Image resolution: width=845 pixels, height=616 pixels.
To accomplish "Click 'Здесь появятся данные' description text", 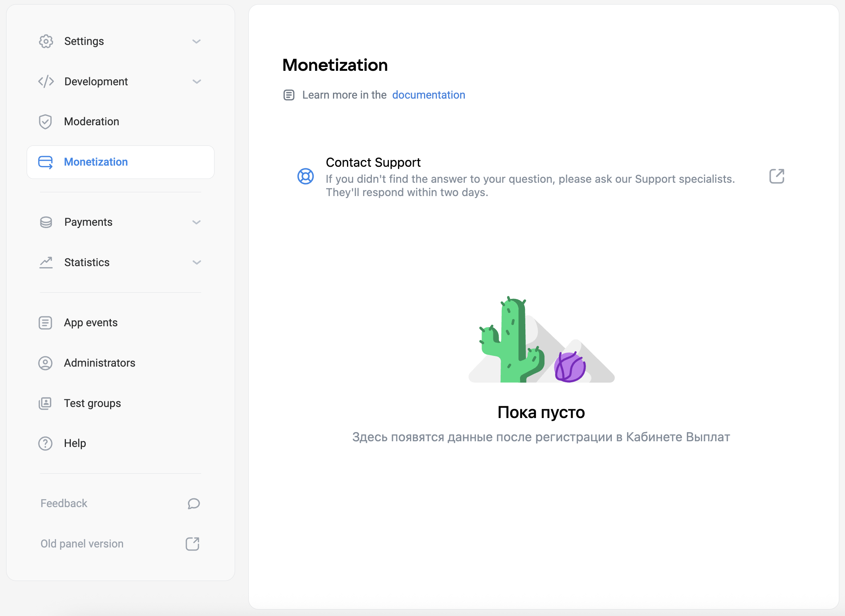I will pos(541,437).
